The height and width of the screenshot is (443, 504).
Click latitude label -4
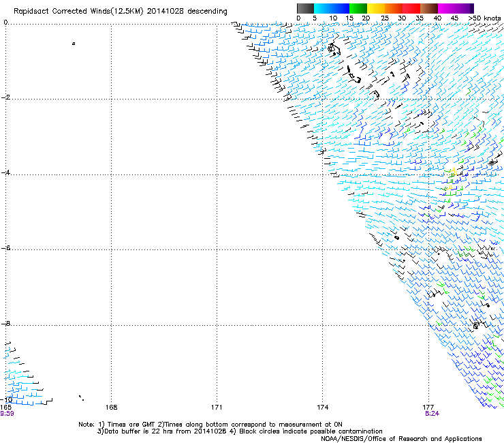click(x=5, y=172)
